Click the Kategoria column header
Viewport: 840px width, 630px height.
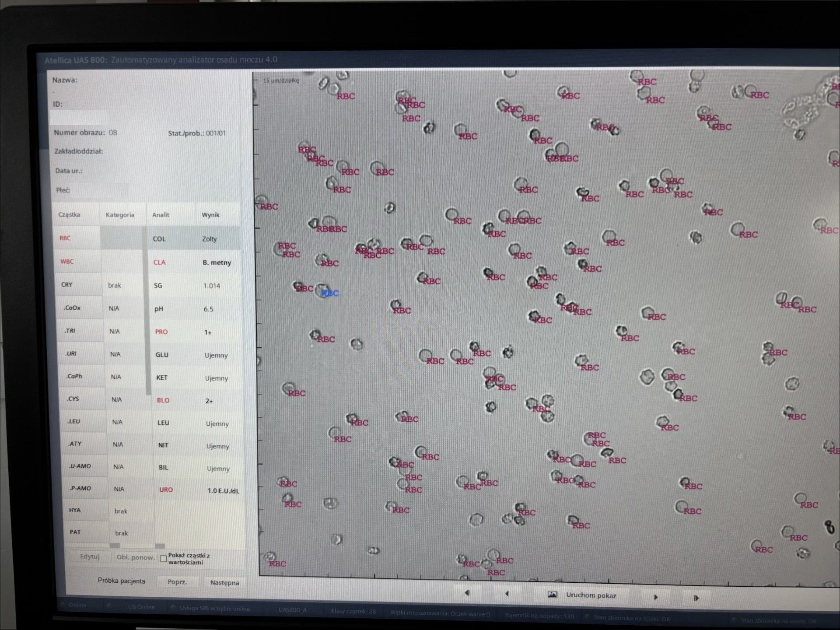click(x=120, y=215)
